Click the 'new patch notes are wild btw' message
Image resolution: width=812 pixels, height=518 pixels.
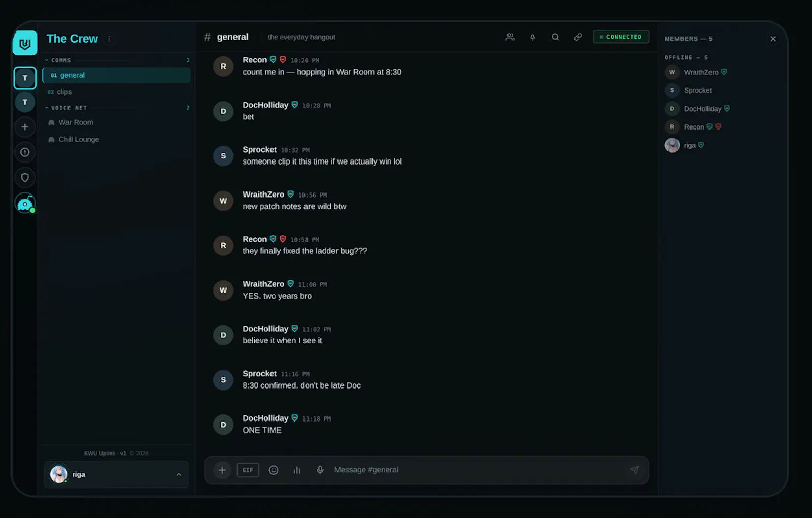click(x=294, y=207)
